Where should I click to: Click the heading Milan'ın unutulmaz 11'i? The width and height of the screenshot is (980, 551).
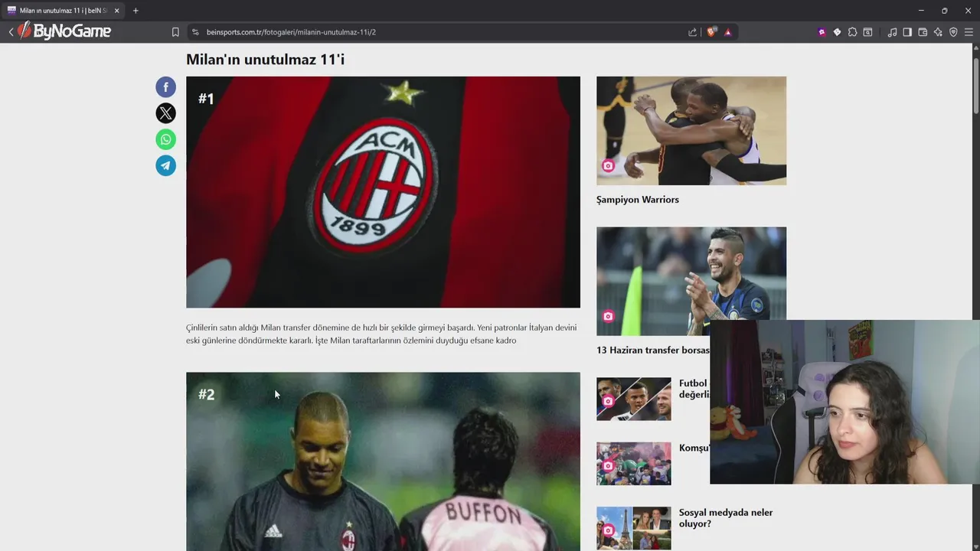(265, 59)
